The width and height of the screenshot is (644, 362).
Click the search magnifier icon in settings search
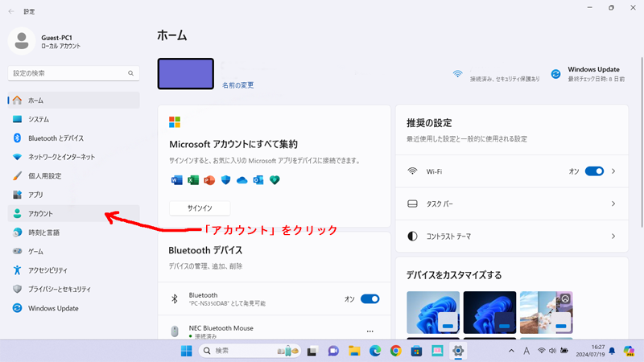(x=130, y=73)
